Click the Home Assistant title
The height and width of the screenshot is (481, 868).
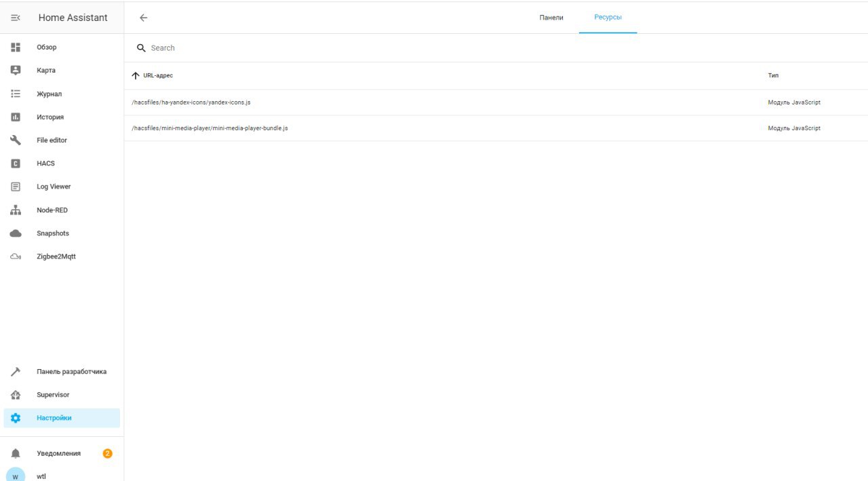(x=73, y=18)
